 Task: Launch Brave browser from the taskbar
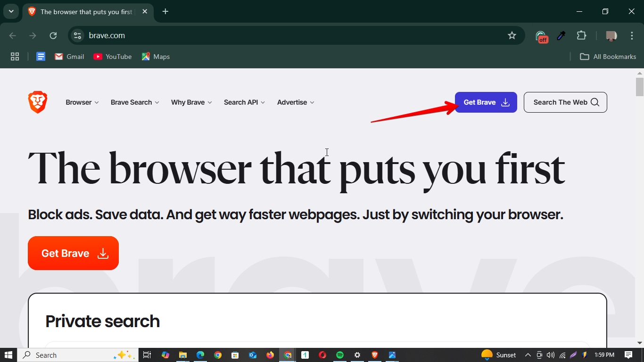375,355
